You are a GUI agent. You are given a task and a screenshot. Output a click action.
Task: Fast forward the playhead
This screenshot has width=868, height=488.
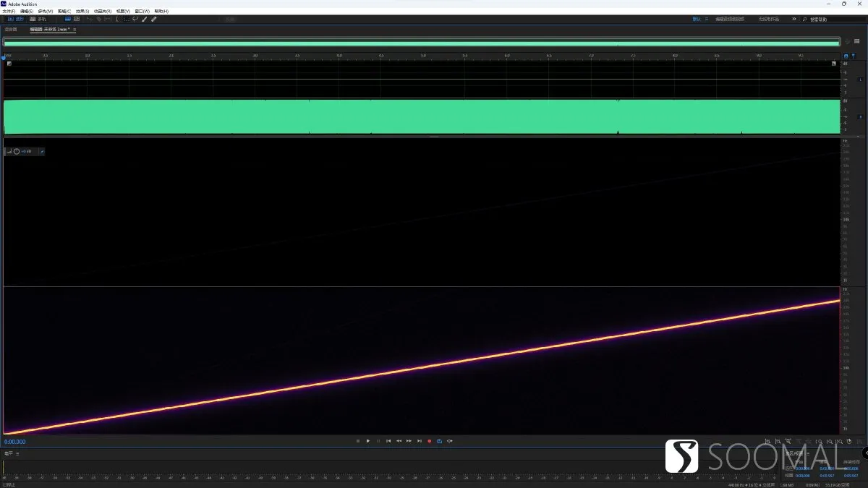[x=409, y=441]
